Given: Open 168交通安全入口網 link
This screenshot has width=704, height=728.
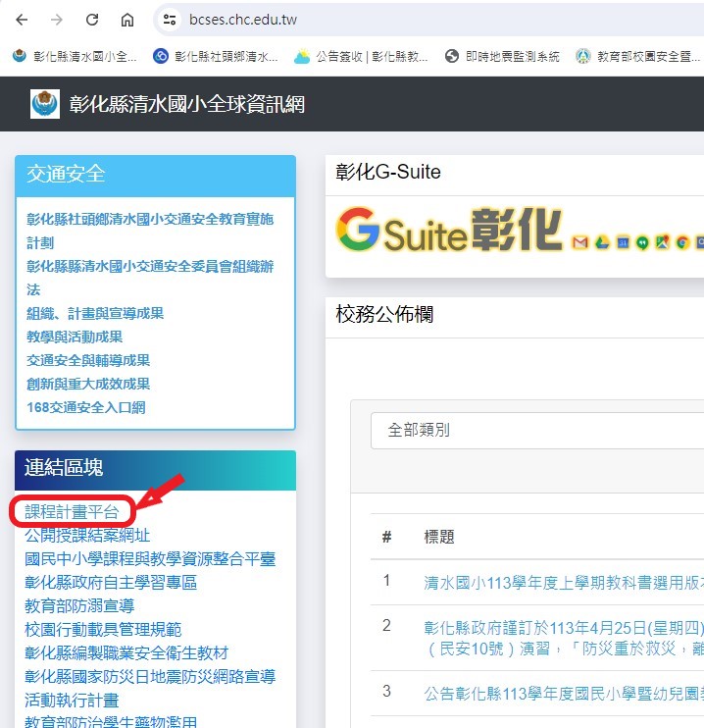Looking at the screenshot, I should [x=86, y=407].
